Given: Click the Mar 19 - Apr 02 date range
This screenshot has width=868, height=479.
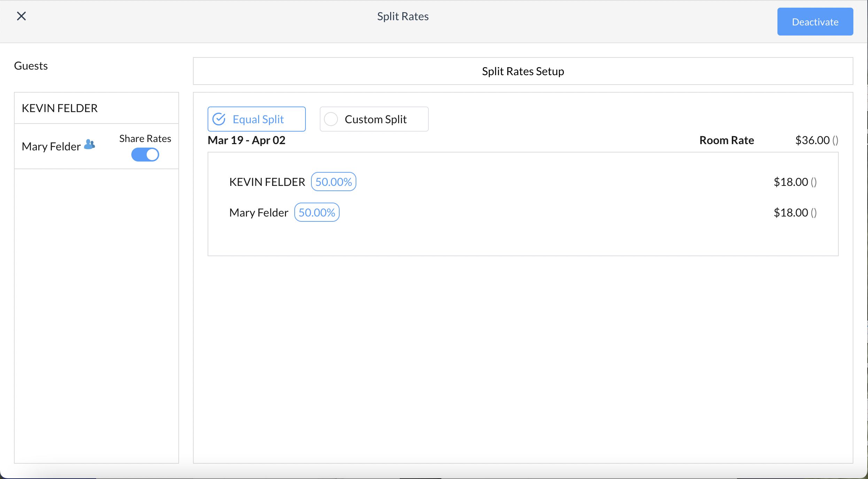Looking at the screenshot, I should [247, 140].
